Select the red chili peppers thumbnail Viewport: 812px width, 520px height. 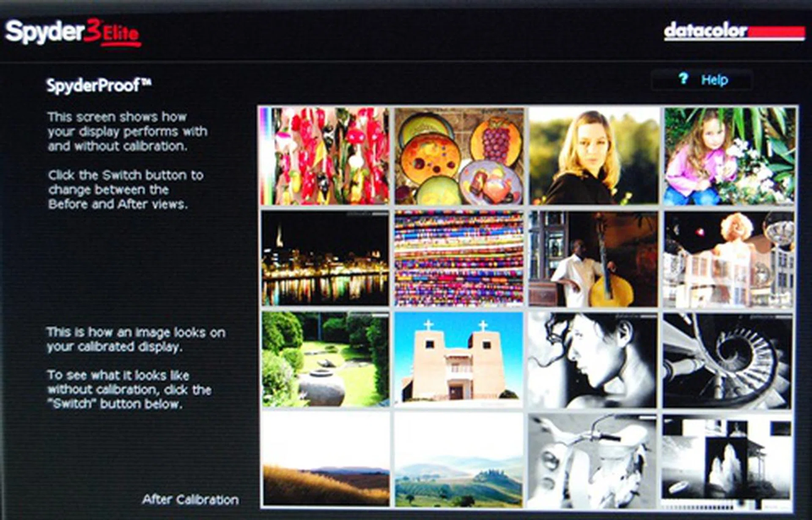(325, 156)
